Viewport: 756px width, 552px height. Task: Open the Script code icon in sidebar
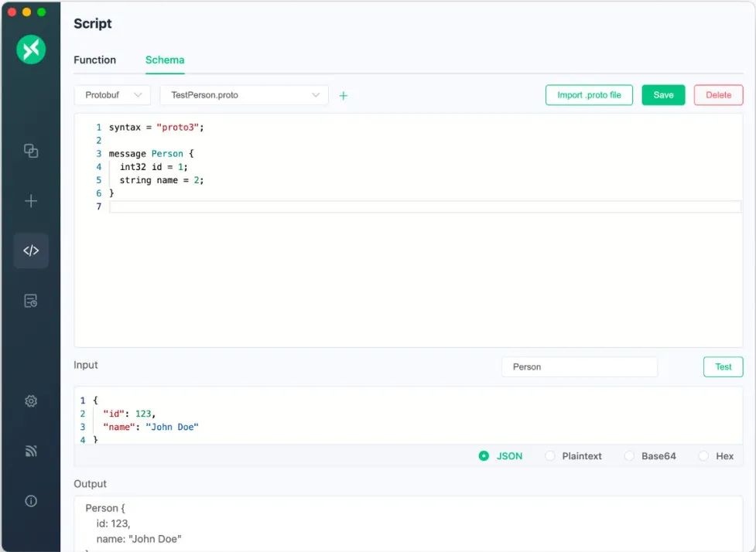[31, 250]
